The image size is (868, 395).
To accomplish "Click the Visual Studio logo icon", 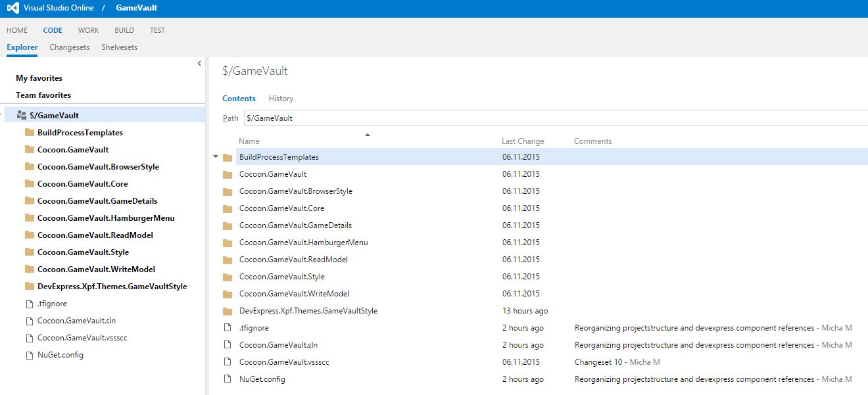I will tap(12, 9).
